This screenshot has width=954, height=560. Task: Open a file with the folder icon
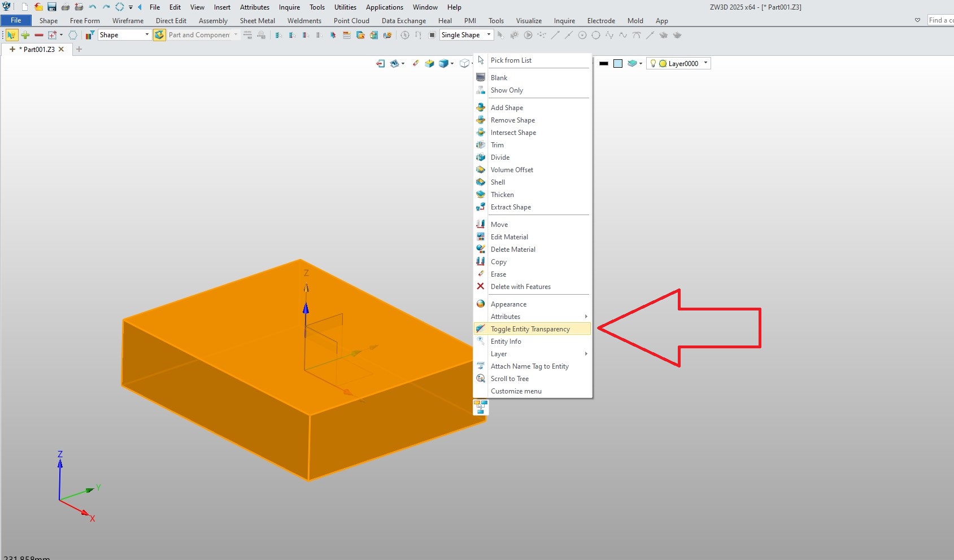38,7
